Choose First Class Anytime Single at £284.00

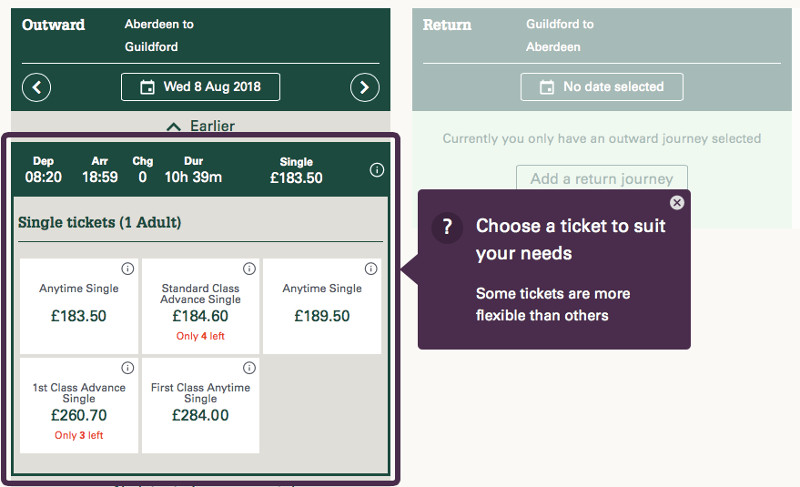pos(201,407)
